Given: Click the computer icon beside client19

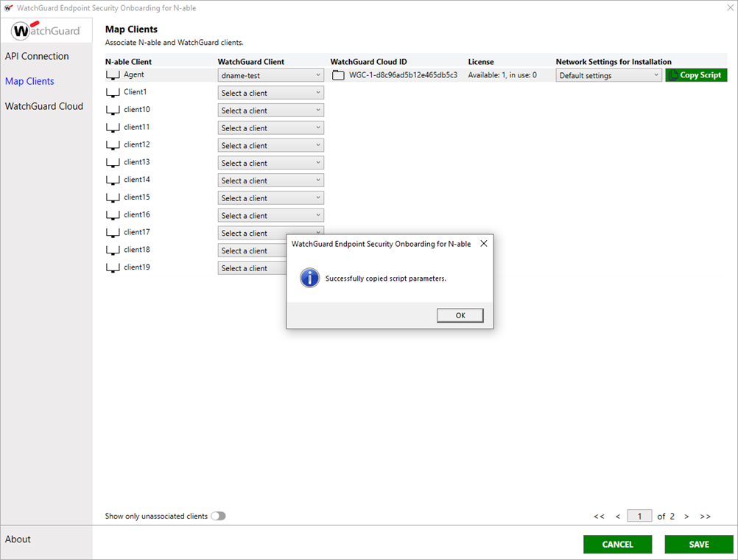Looking at the screenshot, I should [x=111, y=267].
